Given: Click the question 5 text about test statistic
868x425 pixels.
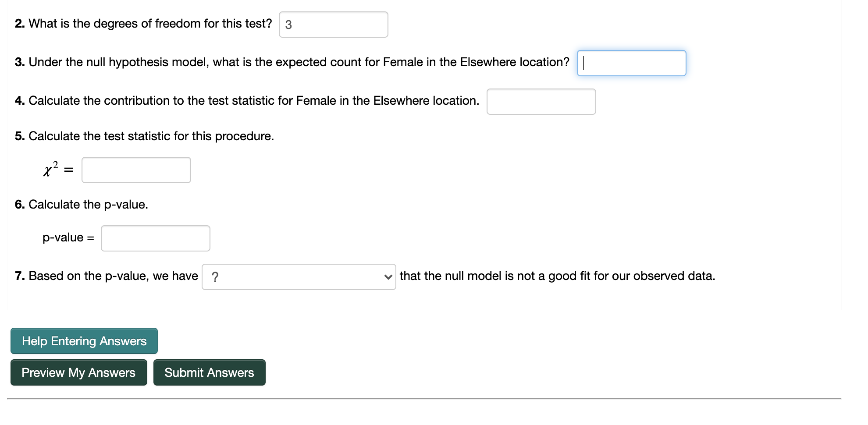Looking at the screenshot, I should click(x=144, y=136).
